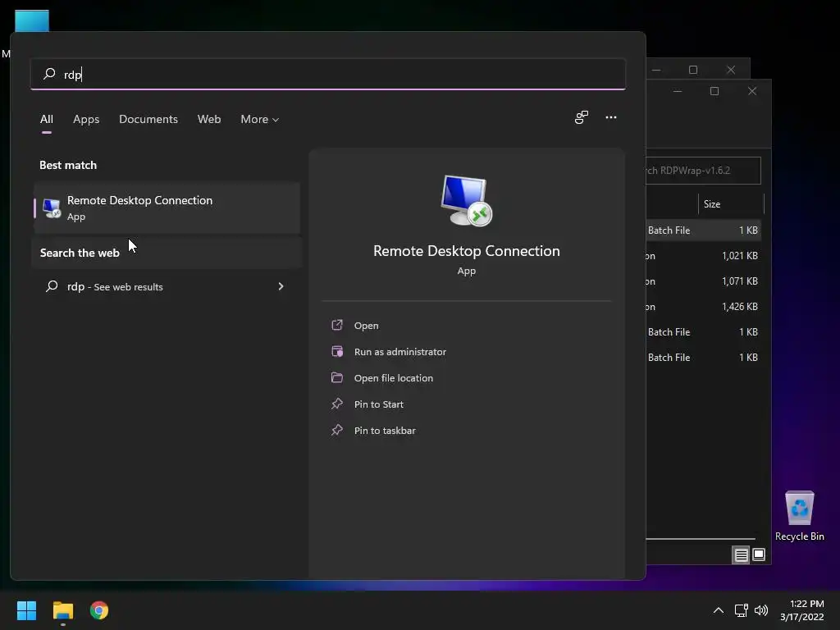Expand the More filter dropdown
840x630 pixels.
[260, 119]
